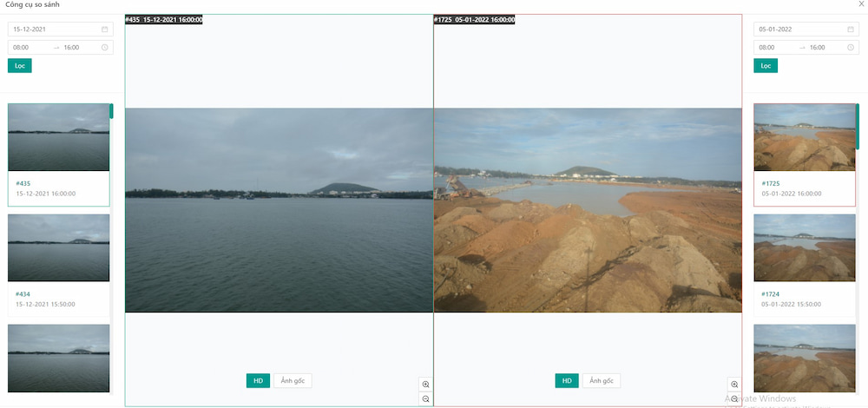This screenshot has width=868, height=408.
Task: Click timestamp 05-01-2022 15:50:00
Action: [791, 305]
